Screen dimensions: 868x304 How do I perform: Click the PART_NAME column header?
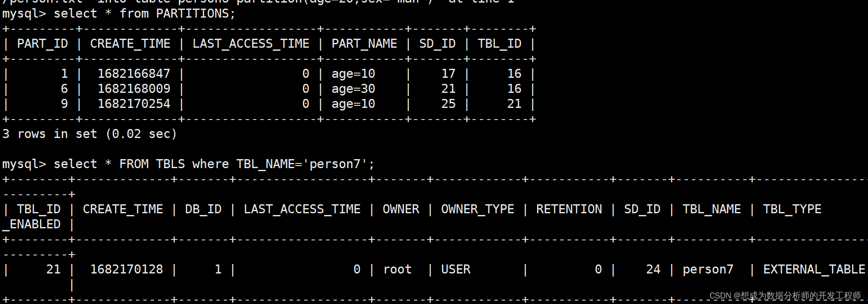[x=364, y=44]
